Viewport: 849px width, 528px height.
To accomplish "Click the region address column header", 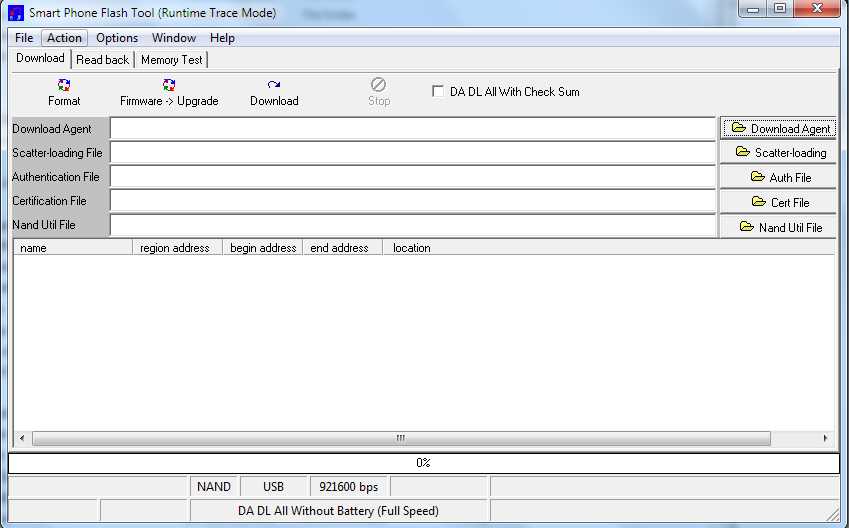I will click(x=178, y=247).
